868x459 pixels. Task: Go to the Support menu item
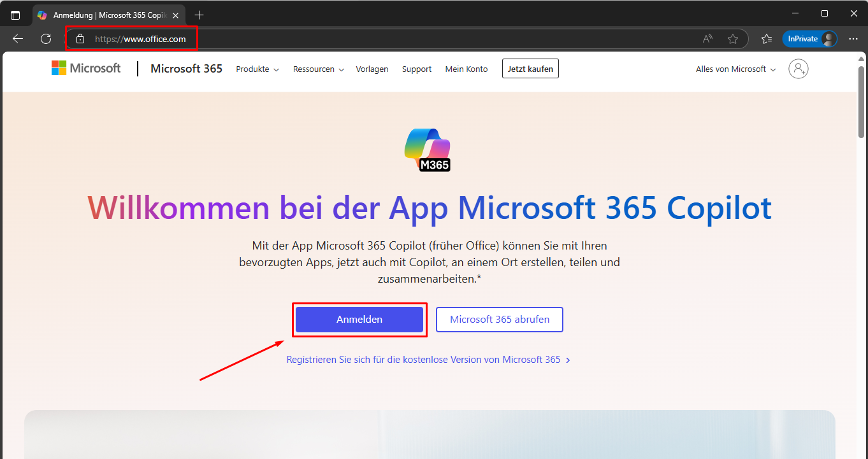417,69
